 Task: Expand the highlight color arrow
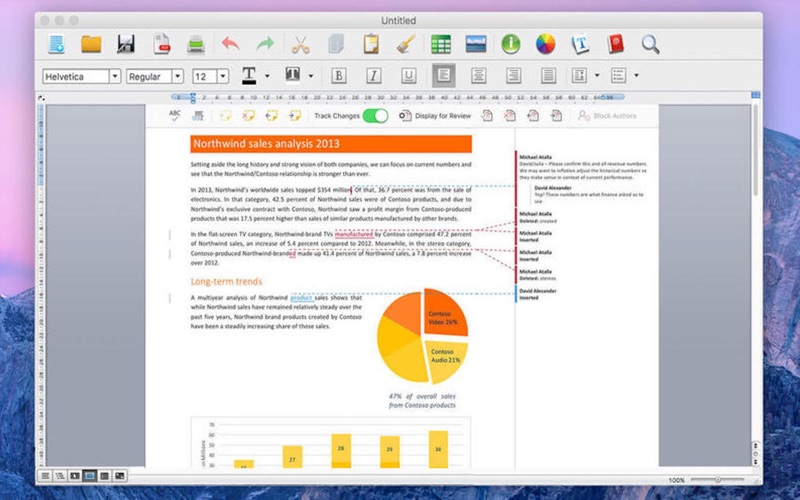tap(311, 77)
